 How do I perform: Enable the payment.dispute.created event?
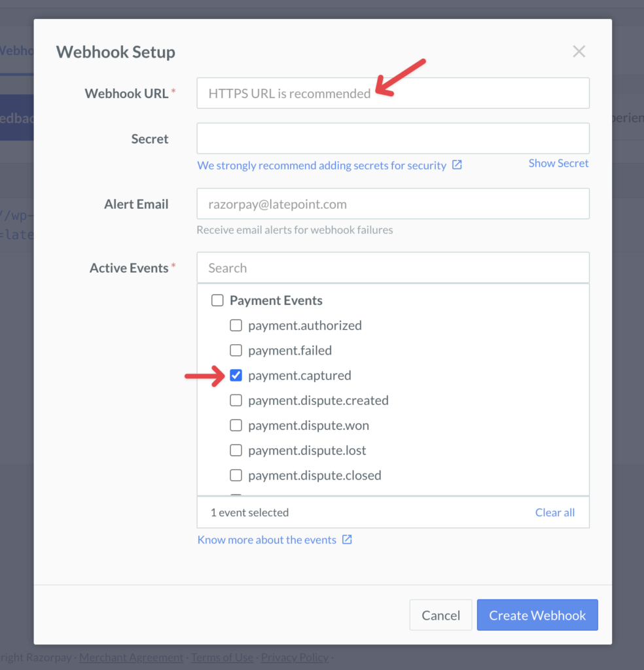click(x=236, y=400)
